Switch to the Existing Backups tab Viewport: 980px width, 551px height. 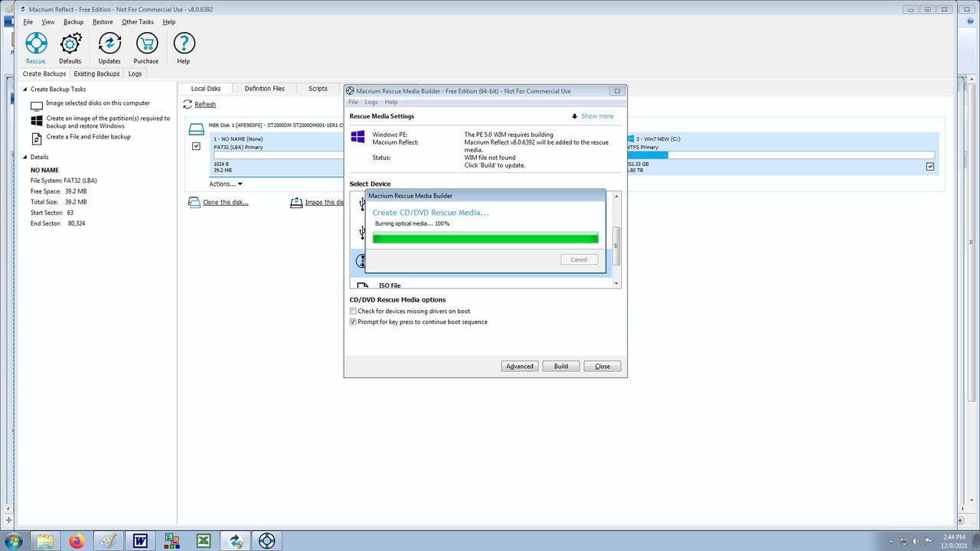click(96, 74)
